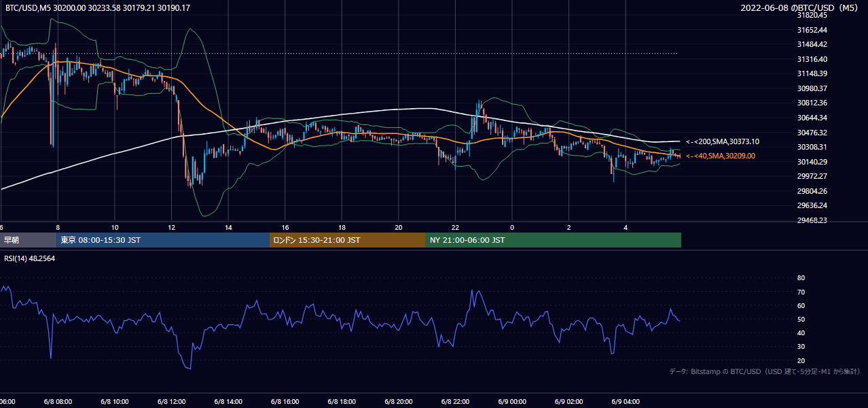Viewport: 868px width, 408px height.
Task: Click price axis label 31484.42
Action: pyautogui.click(x=812, y=44)
